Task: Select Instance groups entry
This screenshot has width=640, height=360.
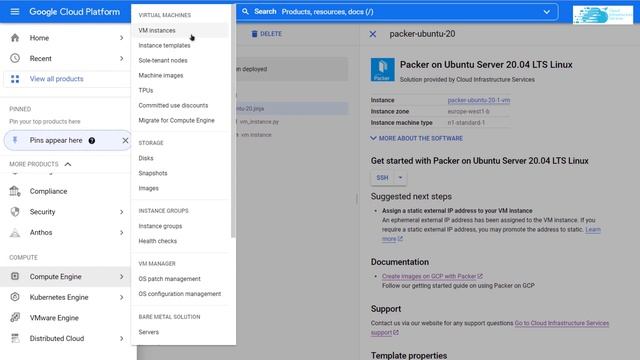Action: tap(160, 226)
